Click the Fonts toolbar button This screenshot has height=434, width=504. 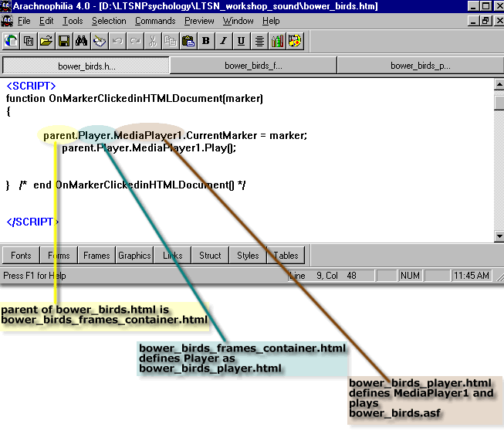(x=22, y=256)
